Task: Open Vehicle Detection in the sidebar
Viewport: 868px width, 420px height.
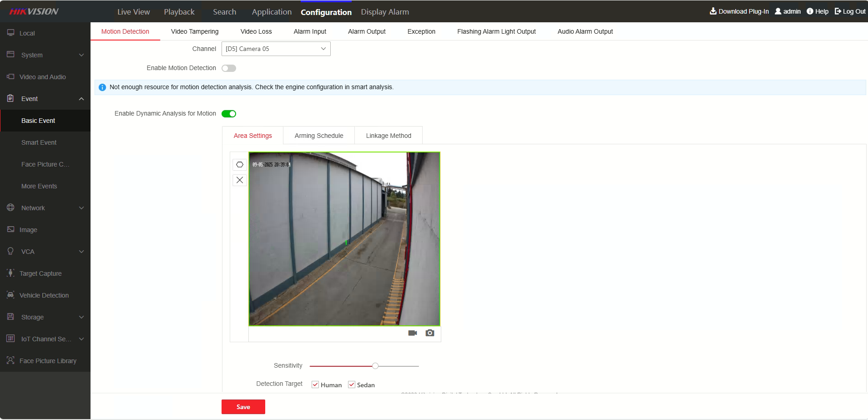Action: [44, 295]
